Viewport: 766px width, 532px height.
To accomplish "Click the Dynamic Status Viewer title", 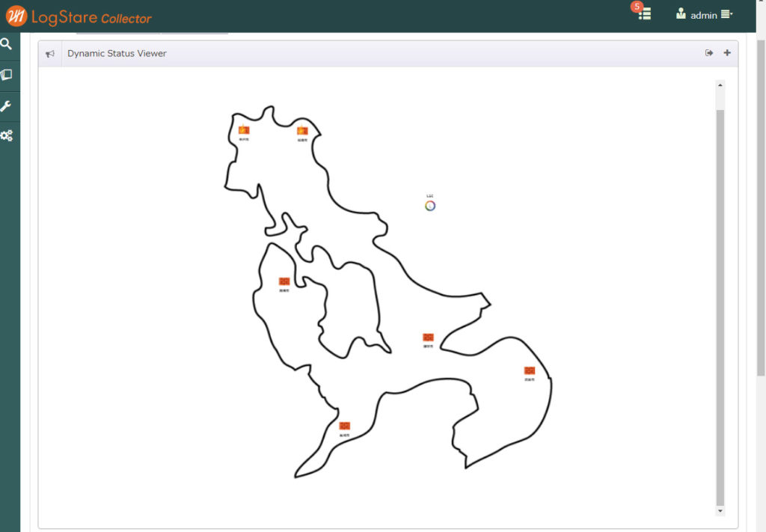I will [x=117, y=54].
